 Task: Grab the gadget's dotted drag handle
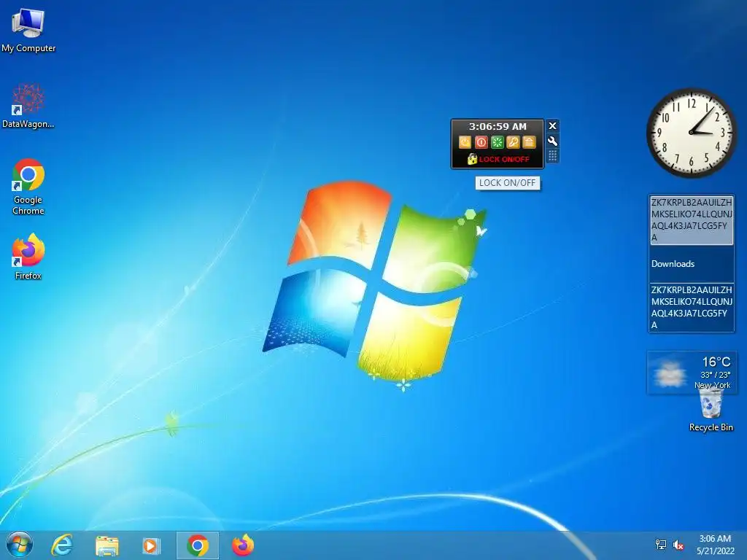coord(553,156)
